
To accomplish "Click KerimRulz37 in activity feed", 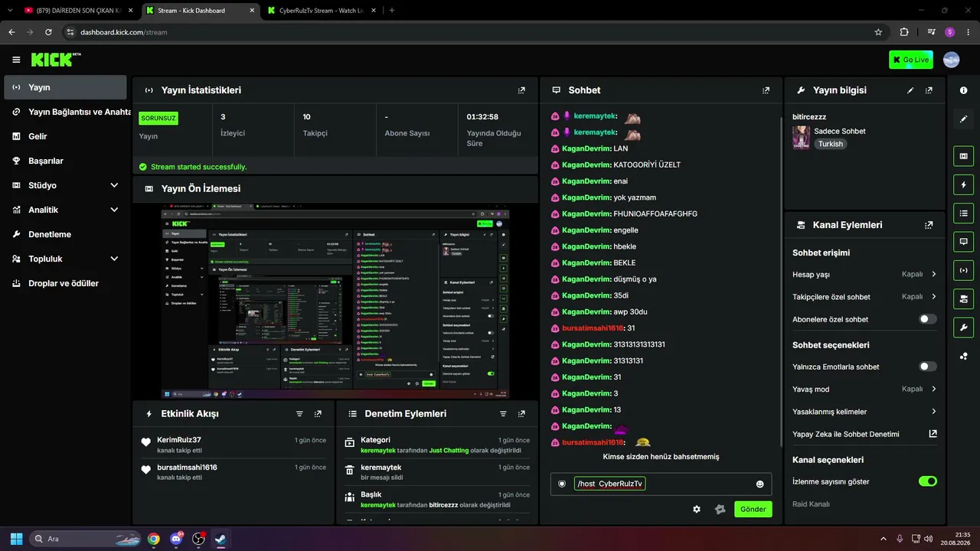I will (x=179, y=440).
